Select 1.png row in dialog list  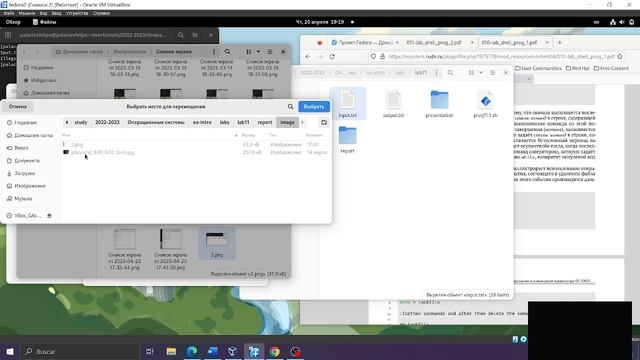(x=195, y=144)
